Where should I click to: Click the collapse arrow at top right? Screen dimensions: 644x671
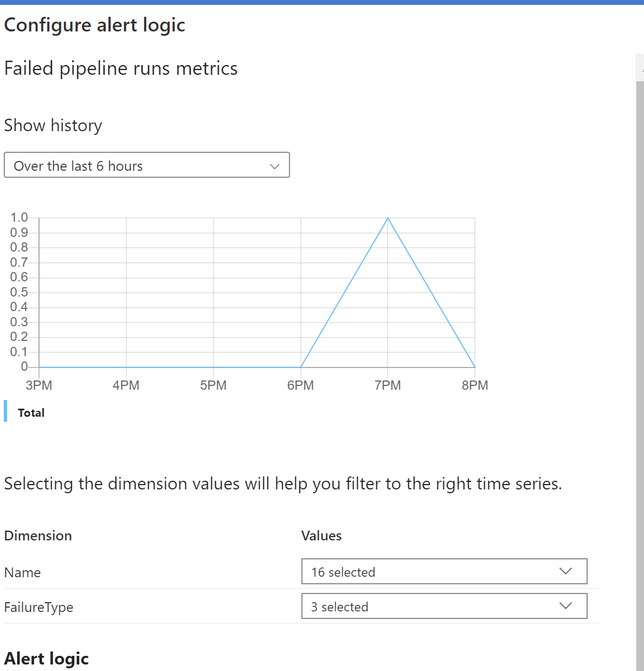pyautogui.click(x=642, y=69)
